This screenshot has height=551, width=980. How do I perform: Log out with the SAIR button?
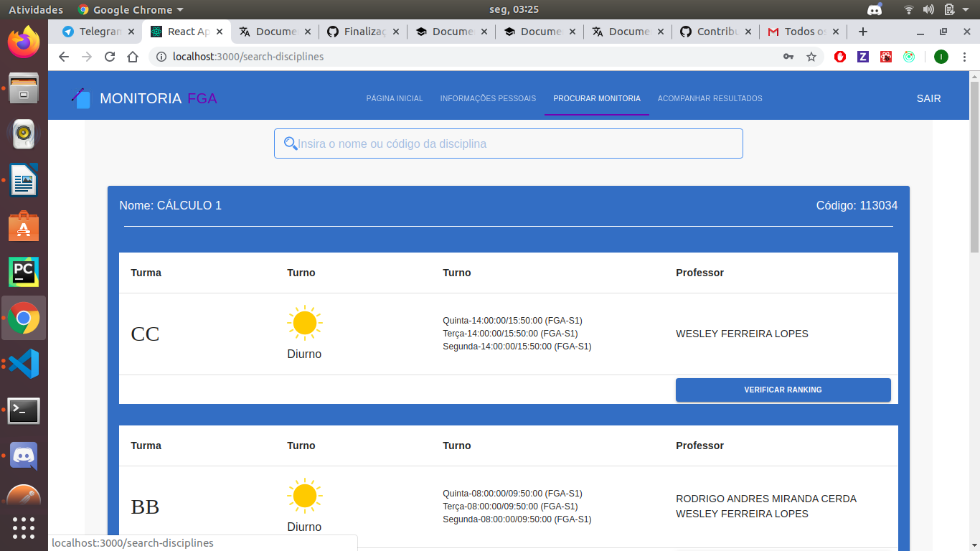(x=928, y=98)
